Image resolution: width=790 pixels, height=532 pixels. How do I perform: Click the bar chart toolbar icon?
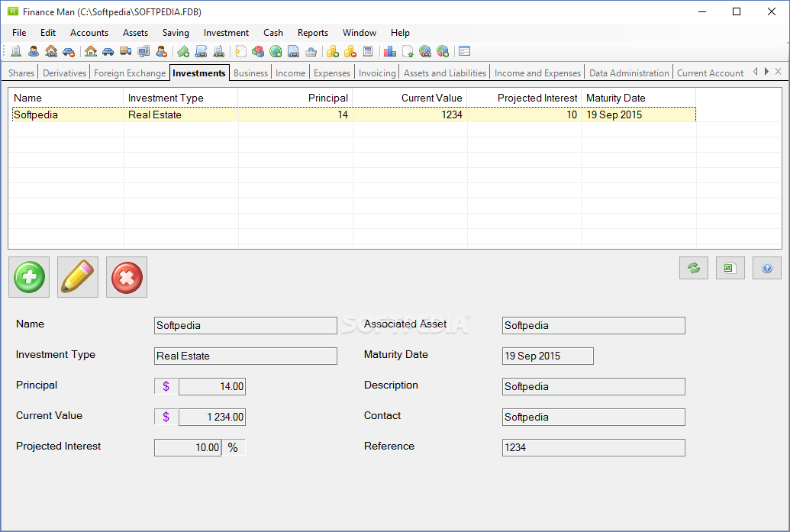[x=390, y=51]
